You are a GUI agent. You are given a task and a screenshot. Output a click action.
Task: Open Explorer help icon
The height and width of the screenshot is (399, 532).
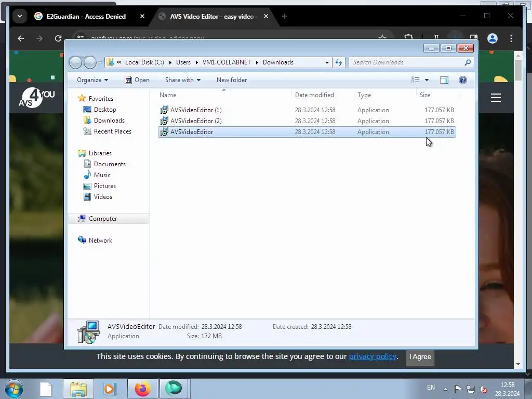463,80
